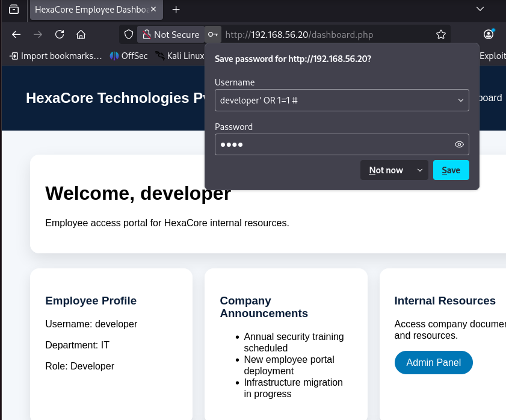This screenshot has width=506, height=420.
Task: Open the tab overview icon at top left
Action: point(14,10)
